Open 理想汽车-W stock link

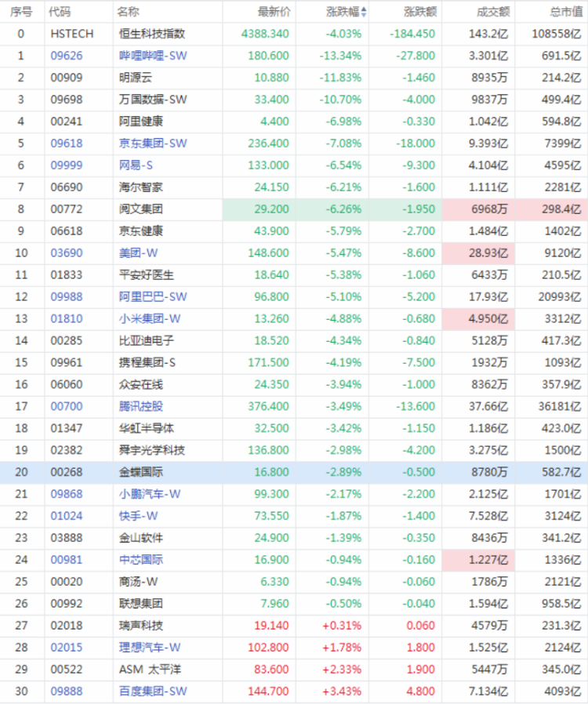coord(150,648)
